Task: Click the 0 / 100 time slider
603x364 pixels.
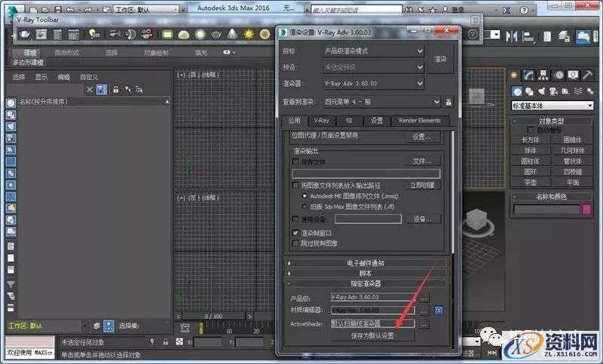Action: point(213,317)
